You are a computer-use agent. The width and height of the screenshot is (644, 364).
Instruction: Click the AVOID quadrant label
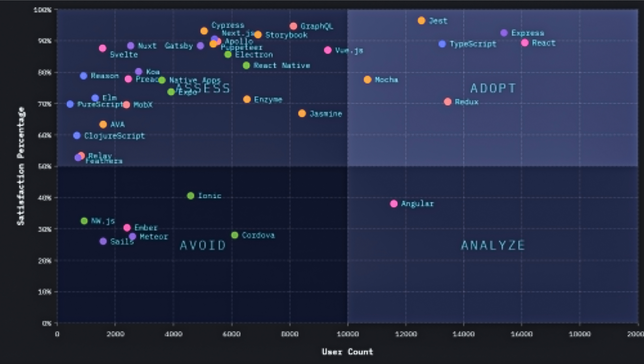pyautogui.click(x=203, y=245)
